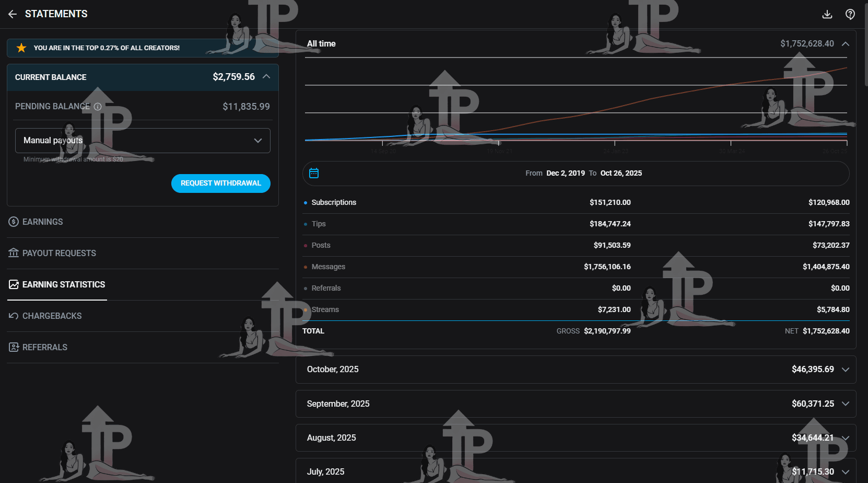Toggle the Messages series indicator dot
Screen dimensions: 868x483
306,267
